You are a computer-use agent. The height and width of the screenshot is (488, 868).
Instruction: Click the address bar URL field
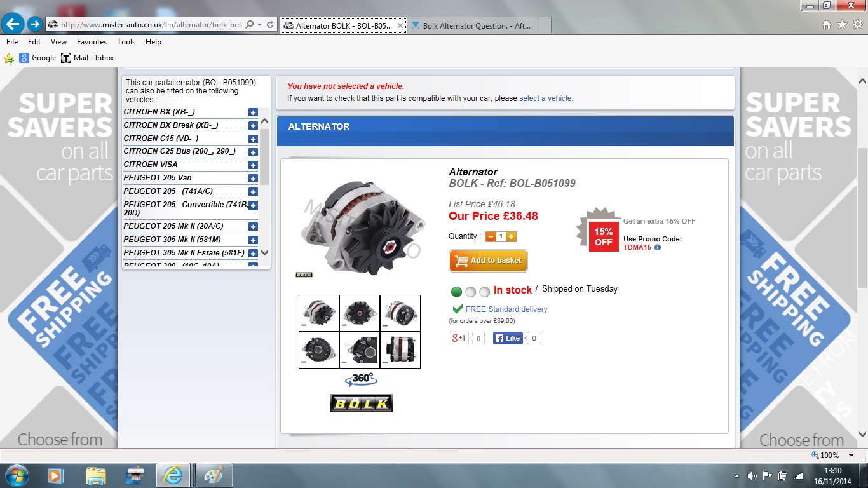(151, 25)
